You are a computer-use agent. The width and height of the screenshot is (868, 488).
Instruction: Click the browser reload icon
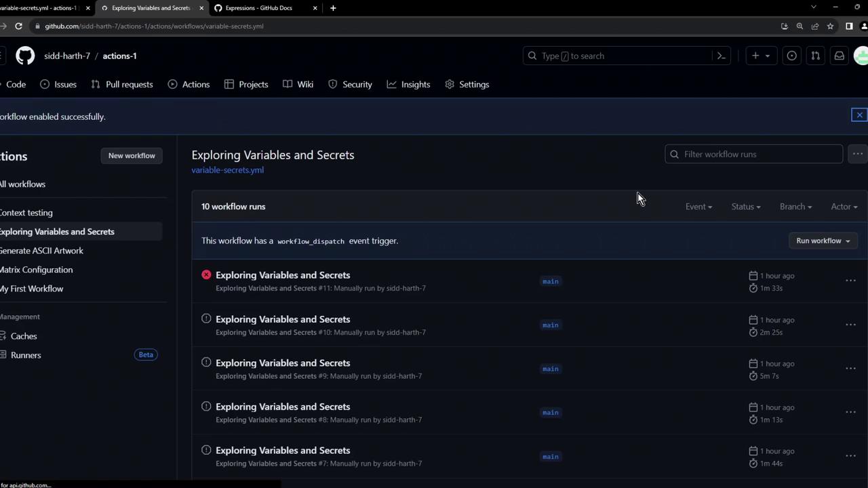pos(18,26)
